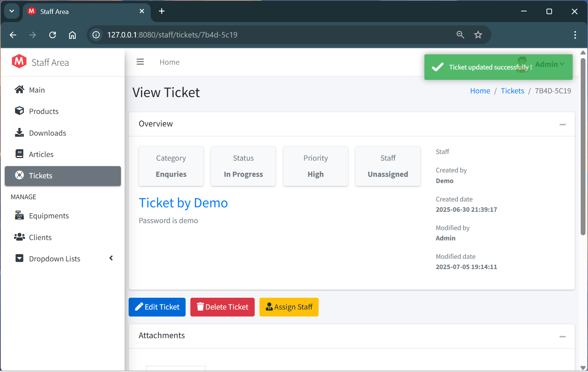Open Tickets breadcrumb link

[x=512, y=91]
